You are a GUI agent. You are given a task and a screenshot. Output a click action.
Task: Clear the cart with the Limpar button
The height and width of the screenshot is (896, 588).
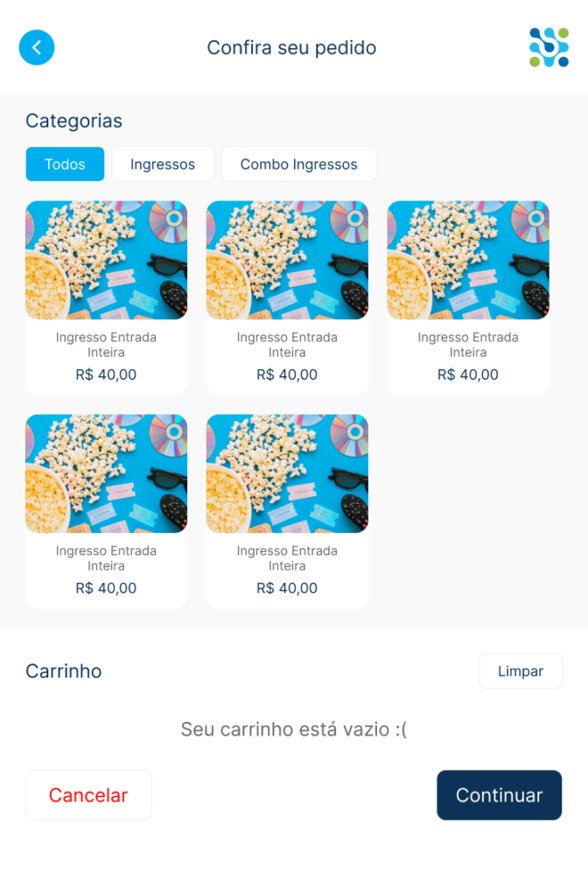coord(521,671)
